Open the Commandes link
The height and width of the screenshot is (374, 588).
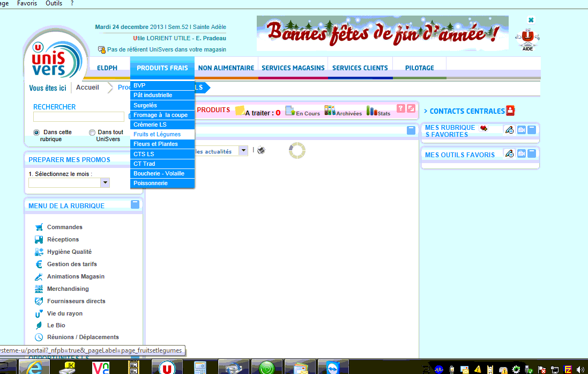64,227
